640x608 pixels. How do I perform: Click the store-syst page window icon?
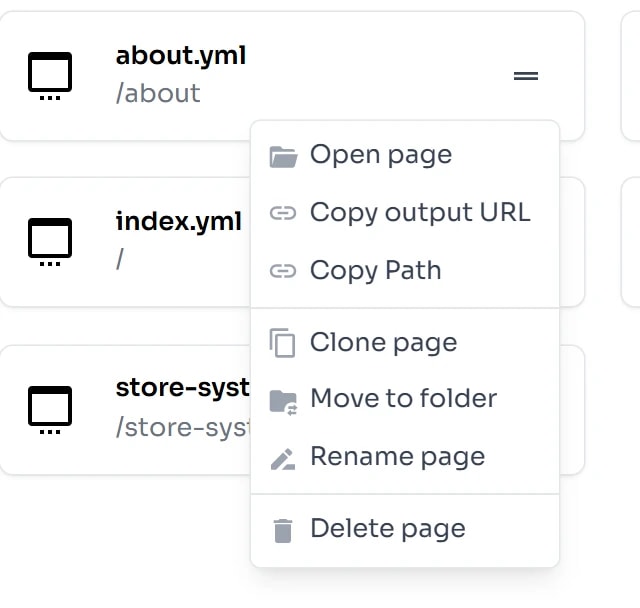click(x=50, y=410)
